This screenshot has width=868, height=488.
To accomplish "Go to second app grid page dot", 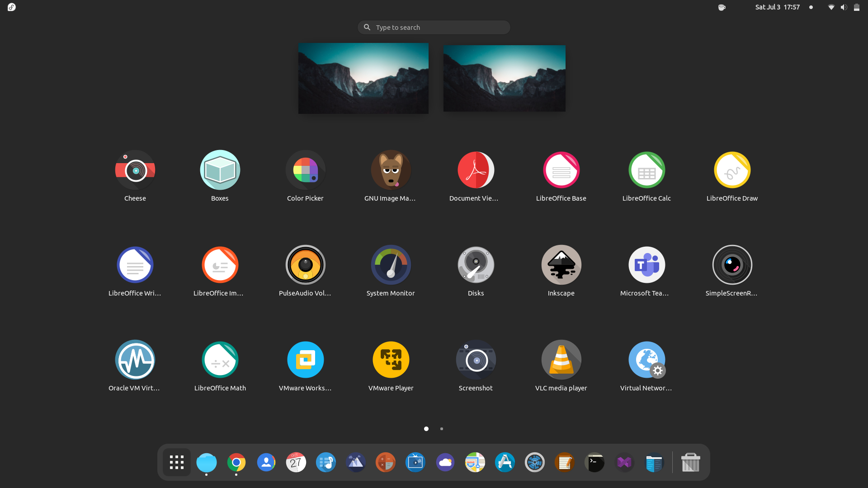I will click(442, 429).
